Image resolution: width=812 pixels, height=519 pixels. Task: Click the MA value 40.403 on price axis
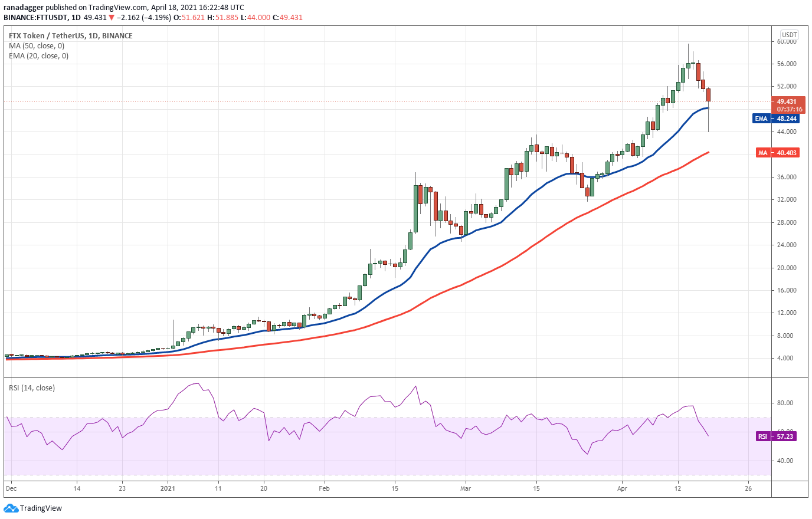click(787, 153)
